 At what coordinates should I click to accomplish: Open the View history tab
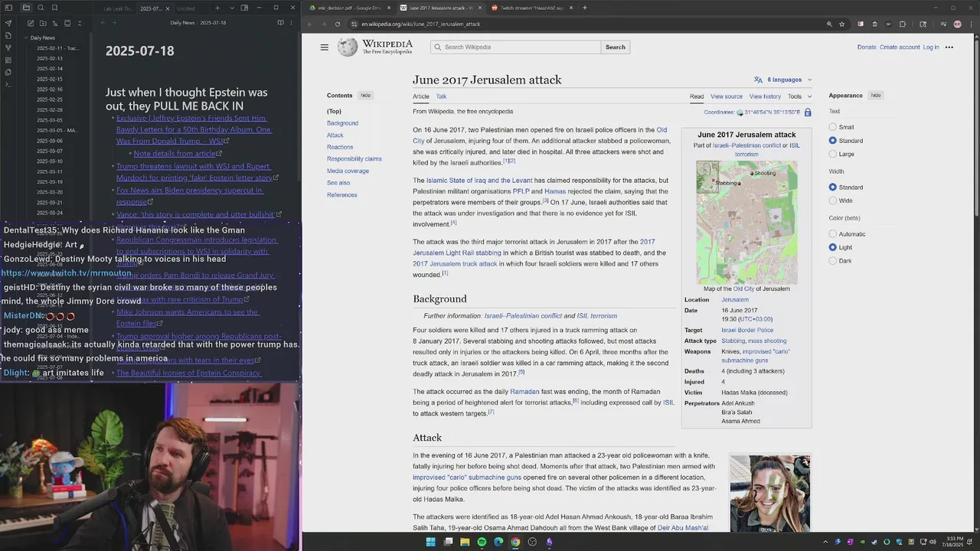[765, 96]
